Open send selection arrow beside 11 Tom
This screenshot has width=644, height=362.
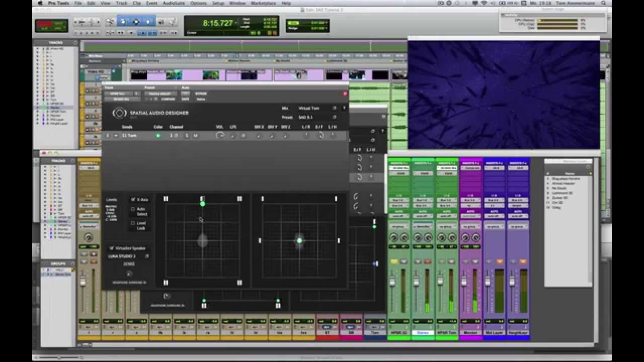tap(116, 135)
